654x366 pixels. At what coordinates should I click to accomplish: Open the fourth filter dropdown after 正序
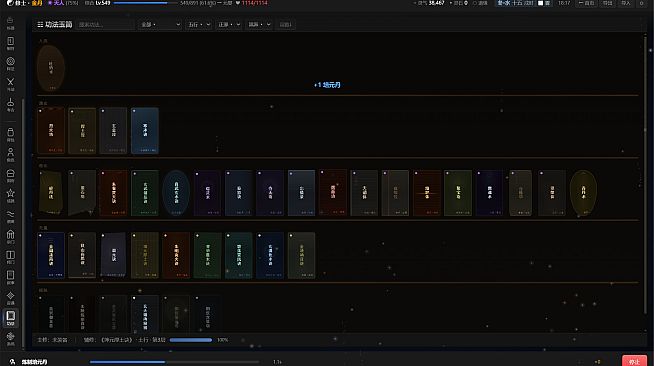pos(259,25)
